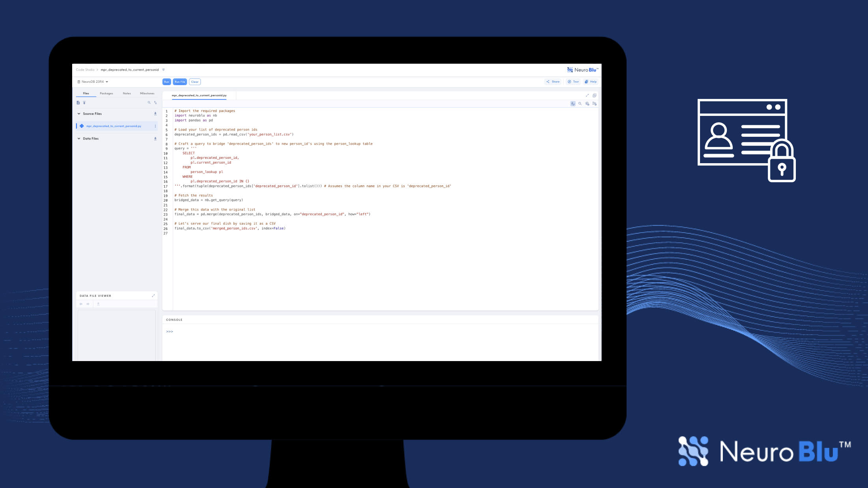Viewport: 868px width, 488px height.
Task: Clear the console output
Action: pos(194,82)
